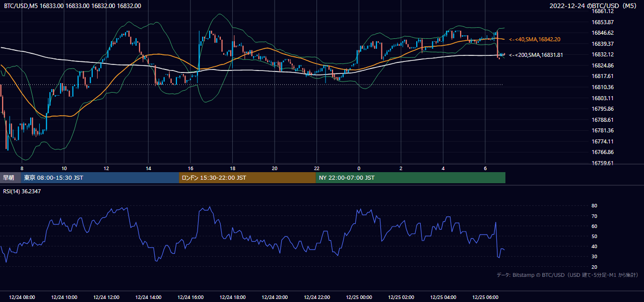Click hour tick 22 under price chart
Viewport: 644px width, 302px height.
click(x=317, y=168)
